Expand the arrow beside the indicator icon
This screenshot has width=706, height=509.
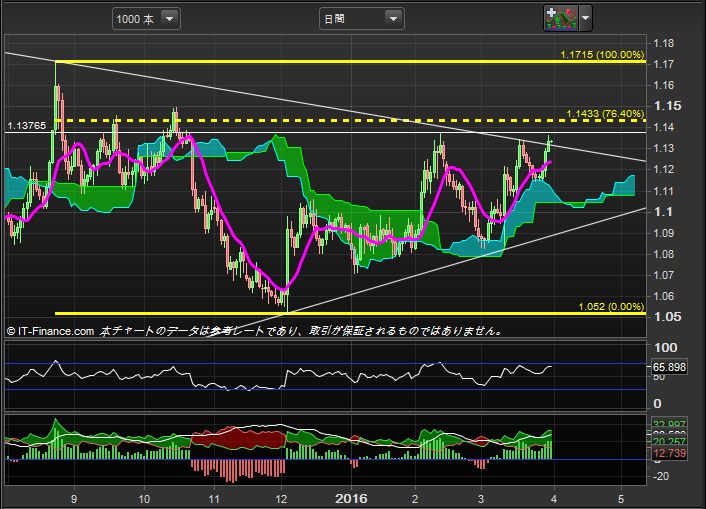click(585, 18)
